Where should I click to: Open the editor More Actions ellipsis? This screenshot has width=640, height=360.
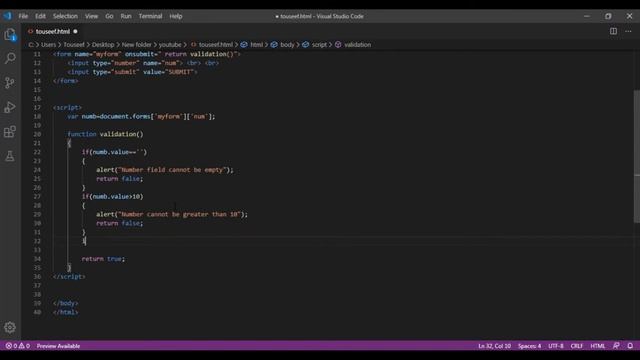point(628,31)
